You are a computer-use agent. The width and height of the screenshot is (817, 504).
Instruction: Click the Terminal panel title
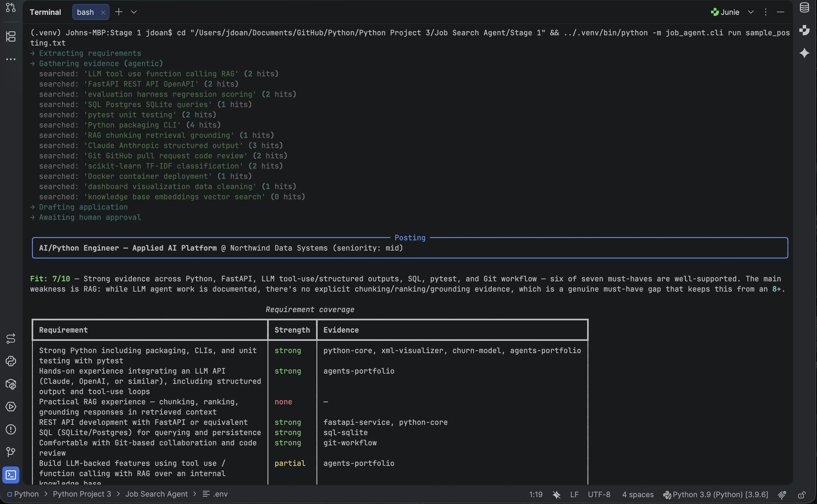45,12
